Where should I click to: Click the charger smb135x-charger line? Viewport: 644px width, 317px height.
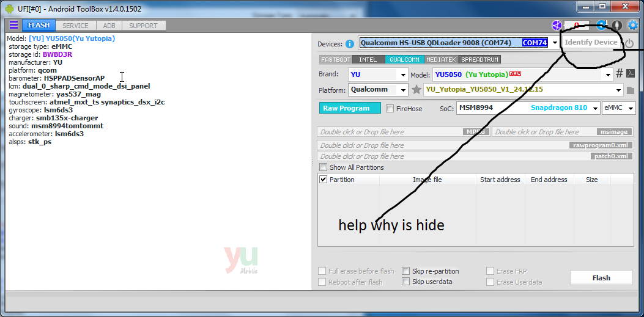tap(53, 118)
